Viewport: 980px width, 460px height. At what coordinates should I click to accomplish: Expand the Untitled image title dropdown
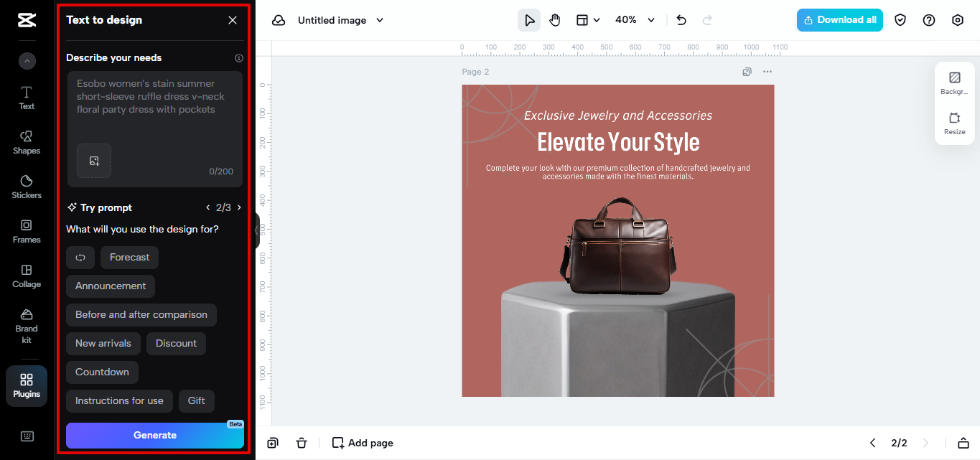(x=380, y=20)
